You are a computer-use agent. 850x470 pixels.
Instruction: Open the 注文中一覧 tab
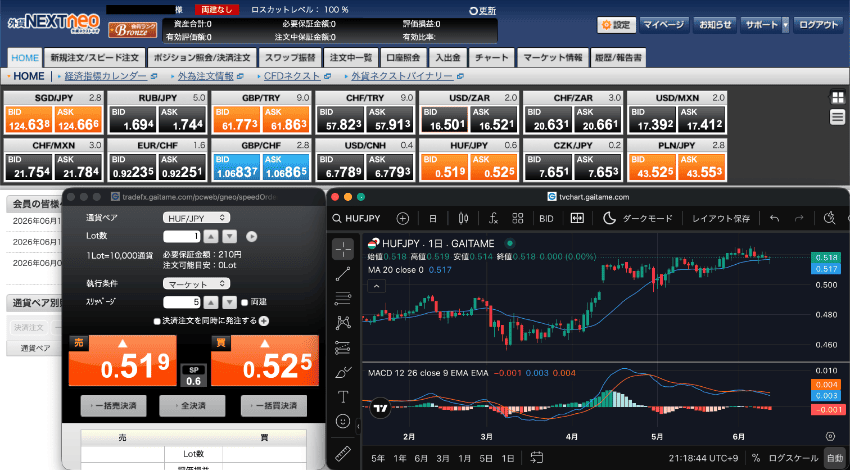coord(351,57)
